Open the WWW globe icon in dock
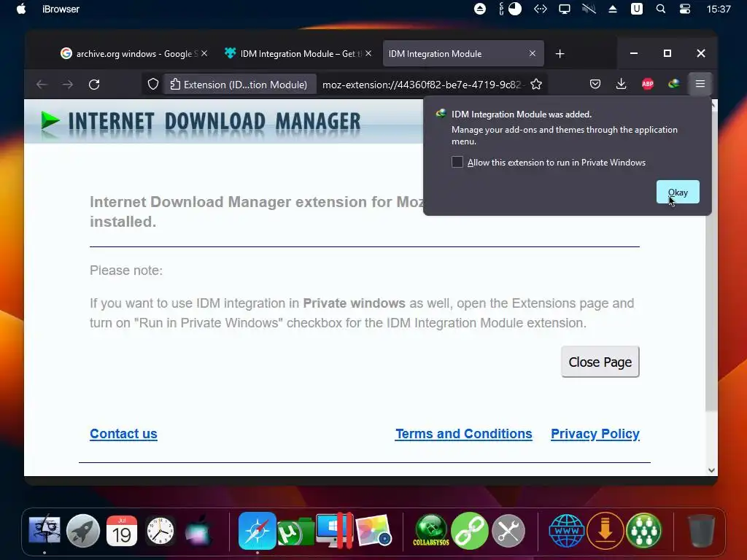The image size is (747, 560). (566, 531)
